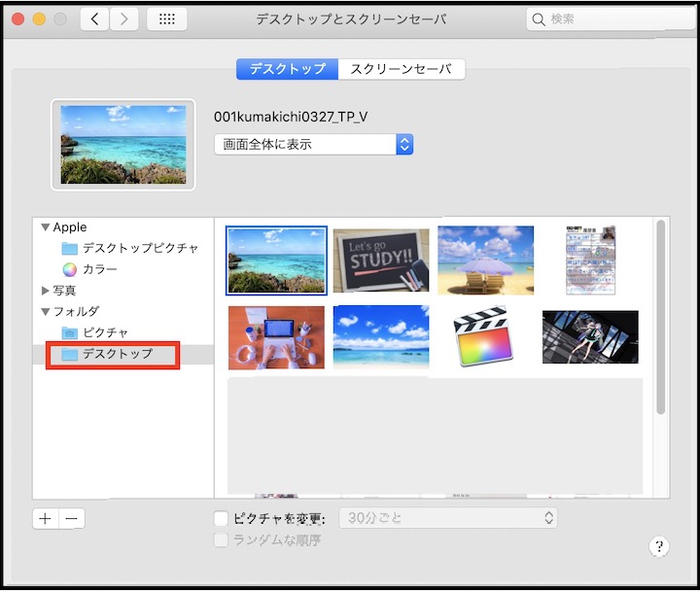This screenshot has width=700, height=591.
Task: Choose the orange desk laptop thumbnail
Action: pos(276,337)
